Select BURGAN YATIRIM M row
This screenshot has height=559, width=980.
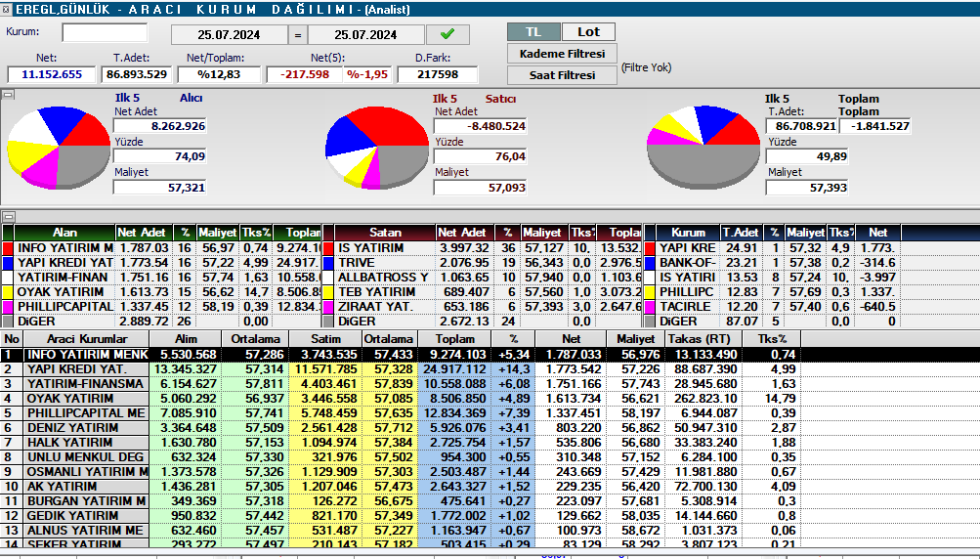(490, 500)
